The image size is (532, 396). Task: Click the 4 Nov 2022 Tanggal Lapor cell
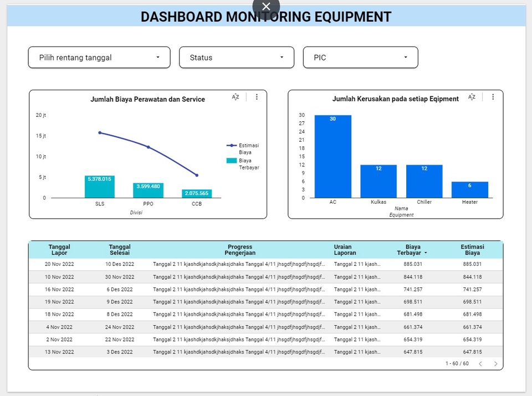tap(59, 327)
